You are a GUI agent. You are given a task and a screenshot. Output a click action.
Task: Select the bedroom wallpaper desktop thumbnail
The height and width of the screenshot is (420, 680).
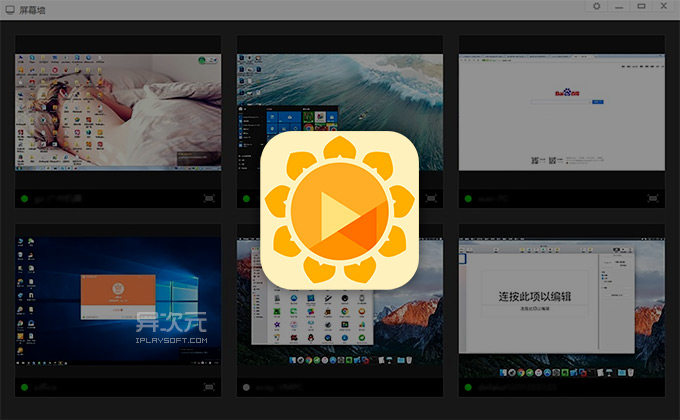click(x=117, y=110)
